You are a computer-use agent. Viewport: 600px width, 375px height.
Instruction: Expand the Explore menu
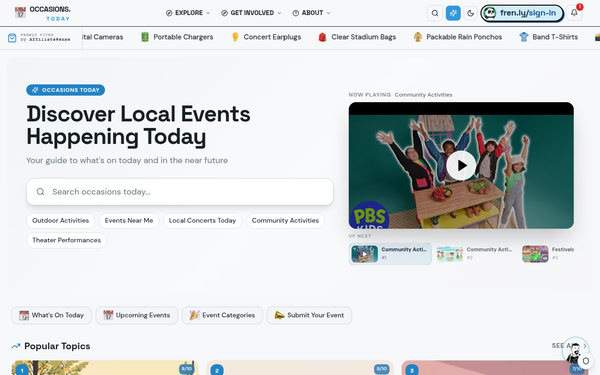[x=188, y=13]
